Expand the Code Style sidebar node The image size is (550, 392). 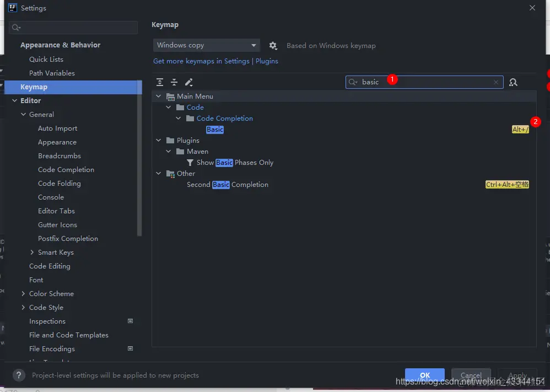tap(23, 308)
